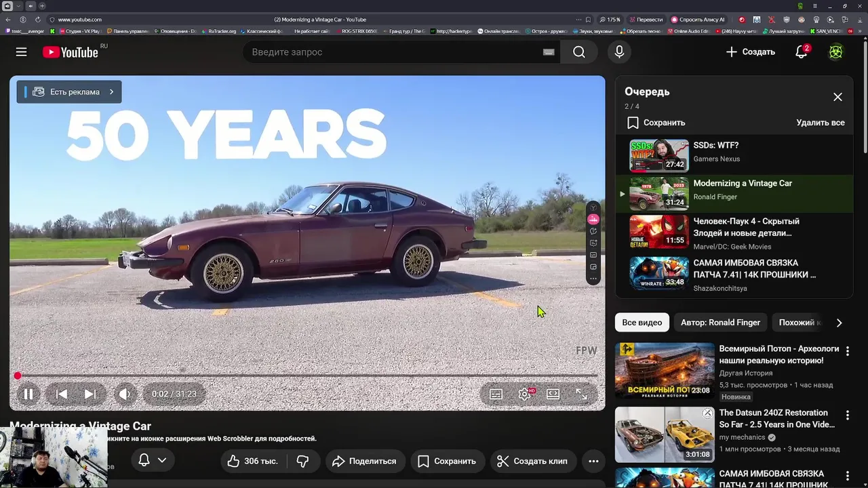Click the 'Поделиться' share button

[365, 461]
